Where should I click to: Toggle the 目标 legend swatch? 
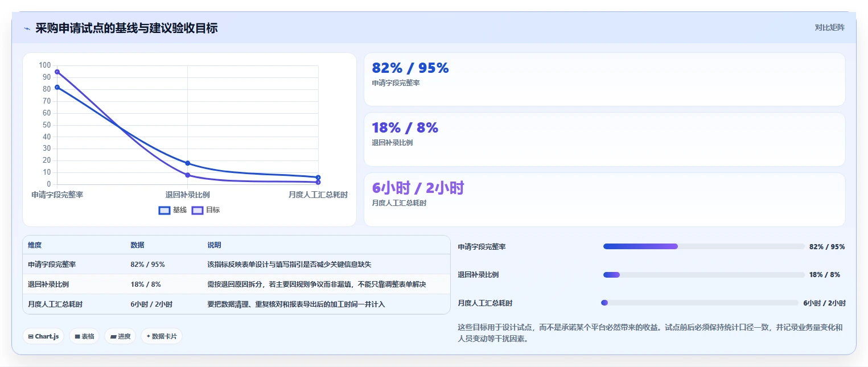[198, 210]
